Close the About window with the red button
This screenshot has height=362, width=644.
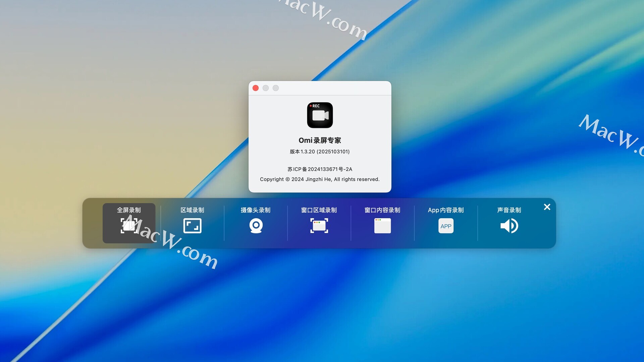click(x=256, y=88)
